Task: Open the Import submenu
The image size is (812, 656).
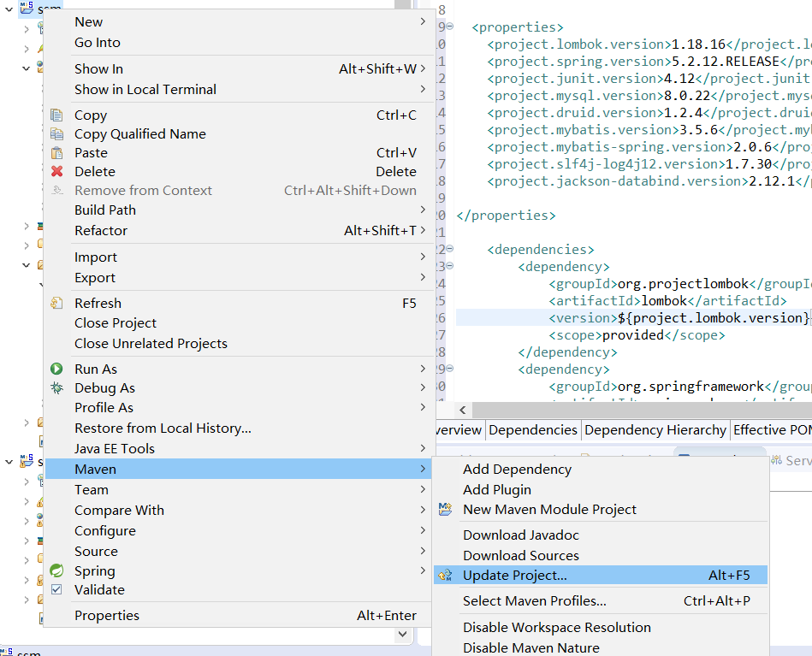Action: (238, 257)
